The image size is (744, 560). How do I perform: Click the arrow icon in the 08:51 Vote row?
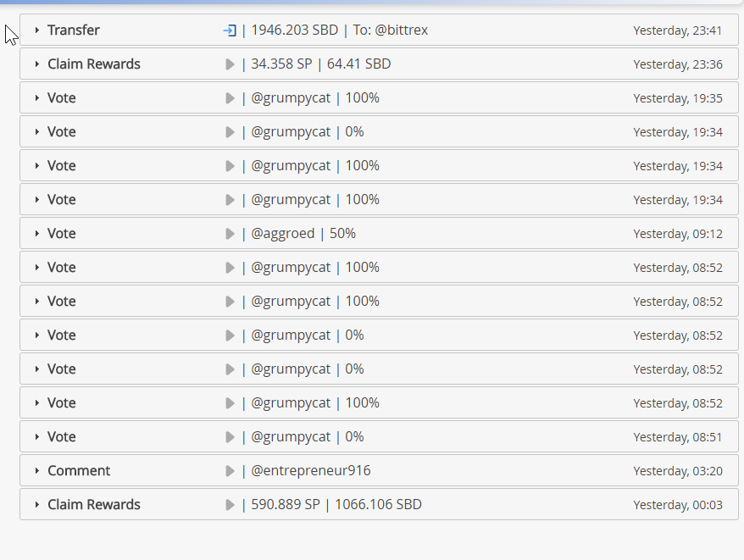point(230,437)
